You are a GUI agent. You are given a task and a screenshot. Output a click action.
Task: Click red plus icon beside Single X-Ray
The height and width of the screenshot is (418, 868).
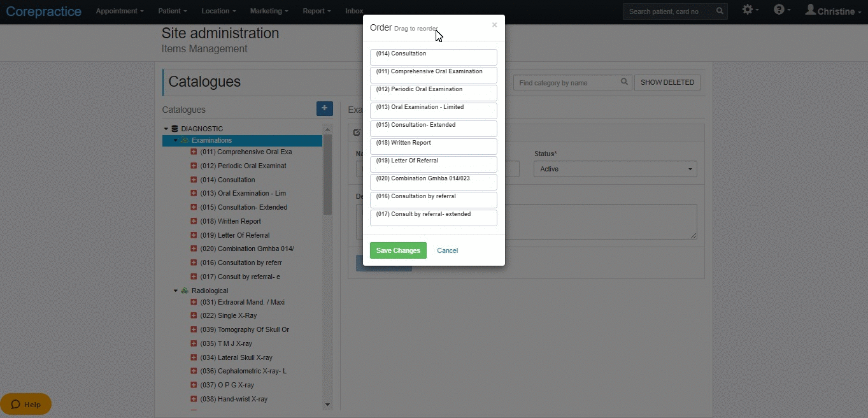point(194,315)
